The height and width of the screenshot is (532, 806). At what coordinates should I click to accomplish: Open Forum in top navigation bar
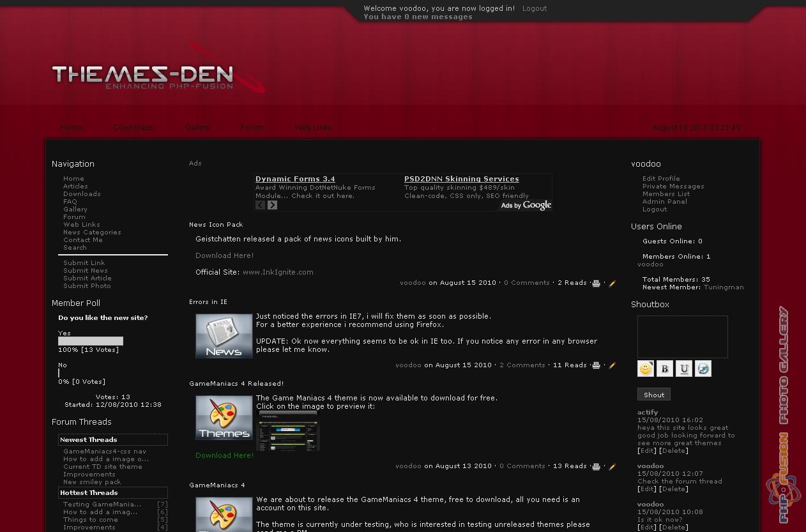point(252,128)
